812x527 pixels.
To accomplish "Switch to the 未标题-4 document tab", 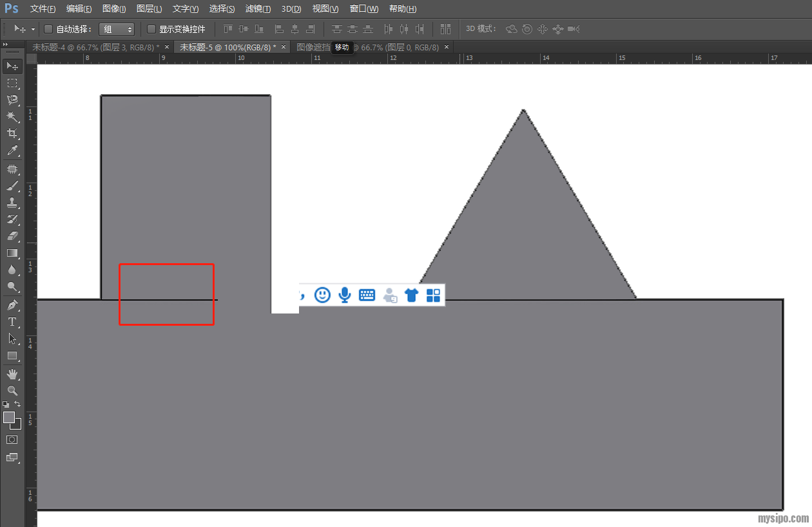I will [95, 47].
